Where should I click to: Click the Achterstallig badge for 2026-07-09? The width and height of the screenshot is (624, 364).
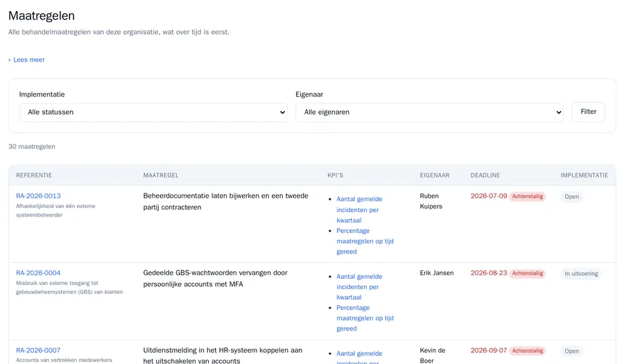528,196
